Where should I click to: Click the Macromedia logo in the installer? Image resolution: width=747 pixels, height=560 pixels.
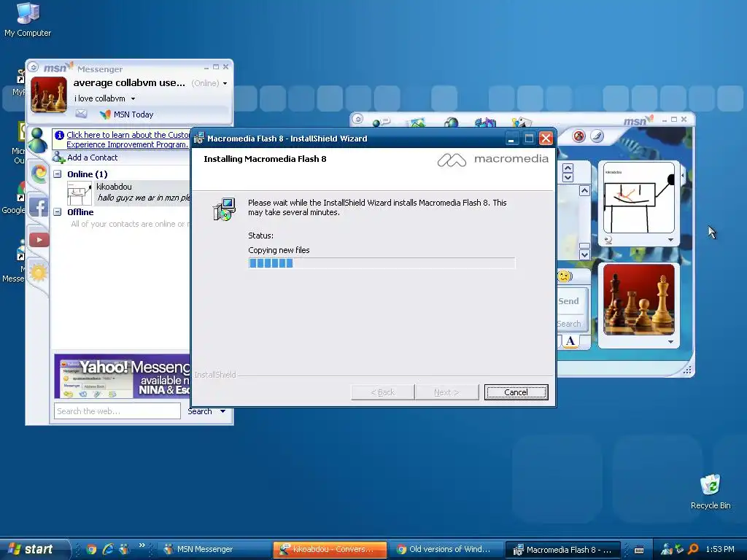tap(492, 160)
